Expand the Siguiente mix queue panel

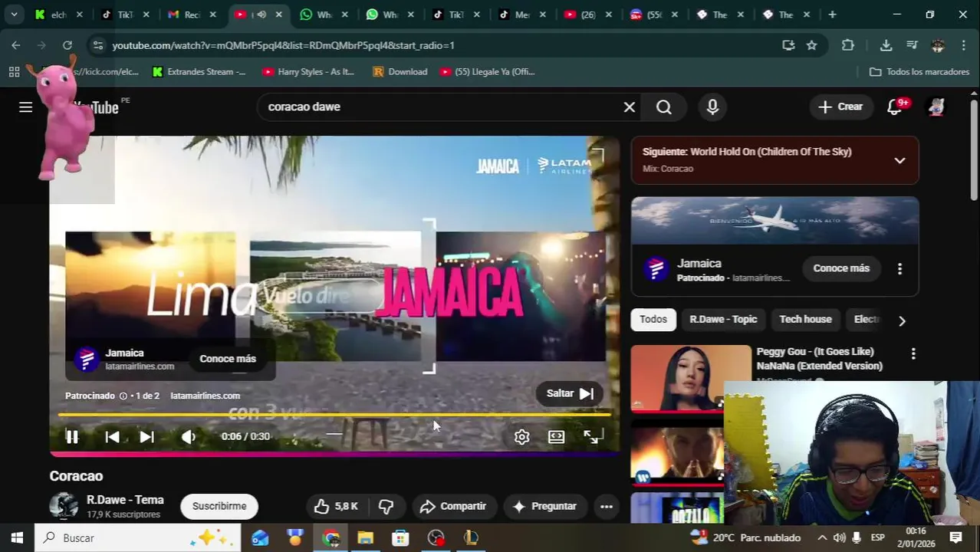(899, 160)
